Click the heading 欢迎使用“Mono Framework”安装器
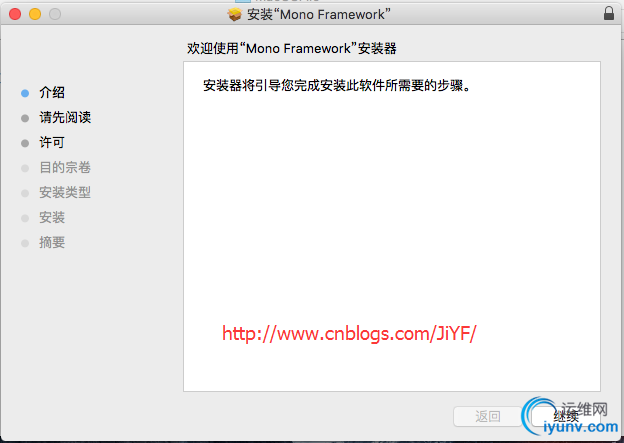 coord(292,49)
